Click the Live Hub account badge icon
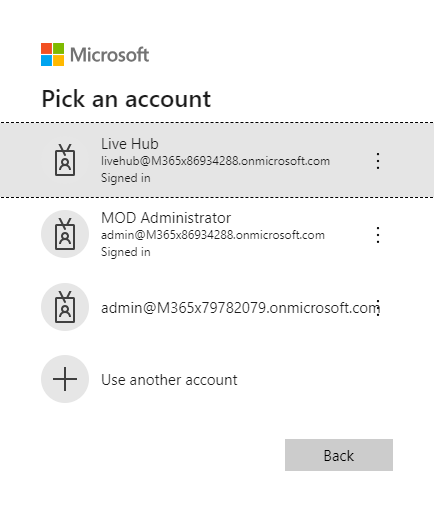Screen dimensions: 434x510 (x=65, y=160)
